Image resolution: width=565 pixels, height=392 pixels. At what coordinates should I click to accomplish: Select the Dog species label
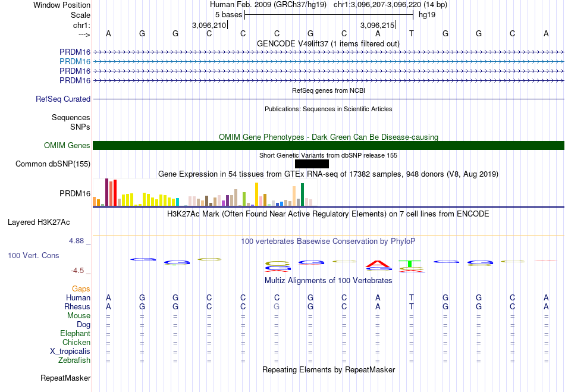point(83,325)
